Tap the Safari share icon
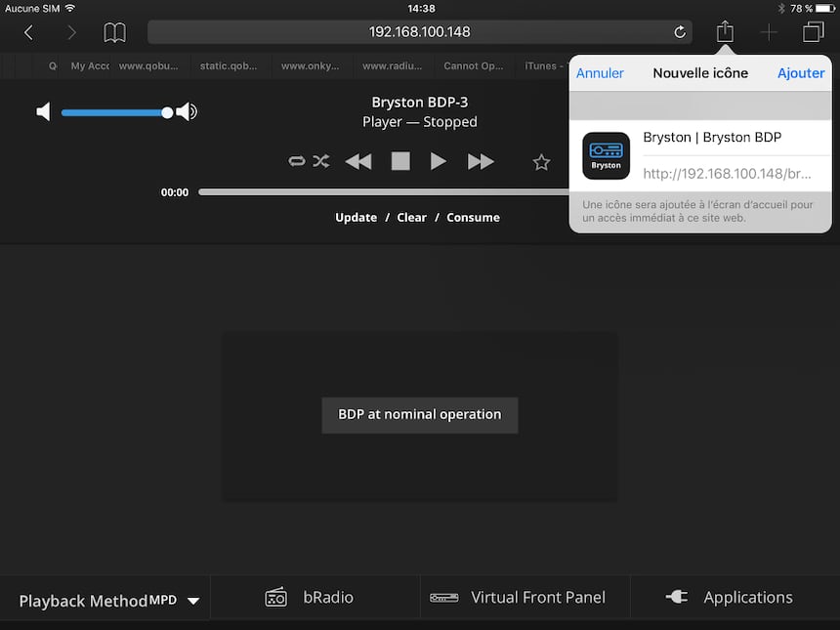Image resolution: width=840 pixels, height=630 pixels. pos(725,31)
